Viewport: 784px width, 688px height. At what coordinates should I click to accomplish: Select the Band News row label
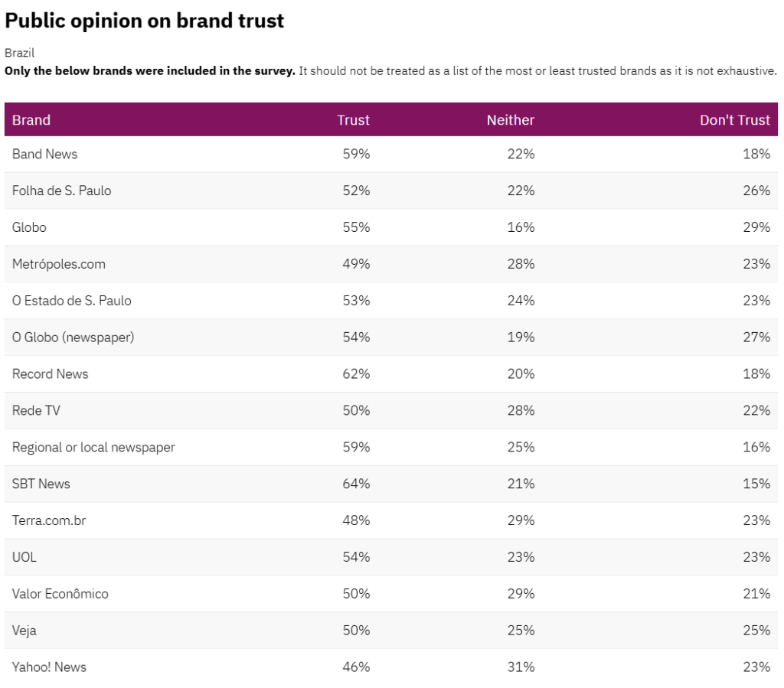(x=44, y=154)
